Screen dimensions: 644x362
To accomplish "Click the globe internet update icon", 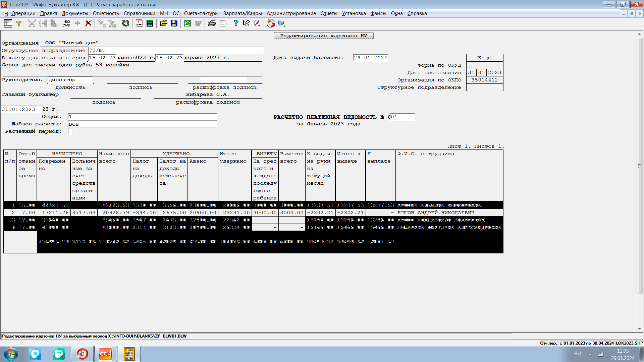I will [x=281, y=23].
